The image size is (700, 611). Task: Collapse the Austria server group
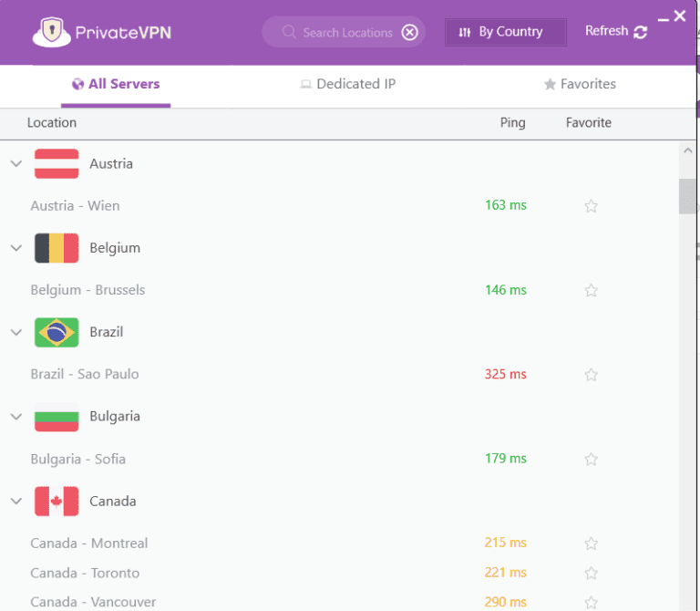[15, 164]
